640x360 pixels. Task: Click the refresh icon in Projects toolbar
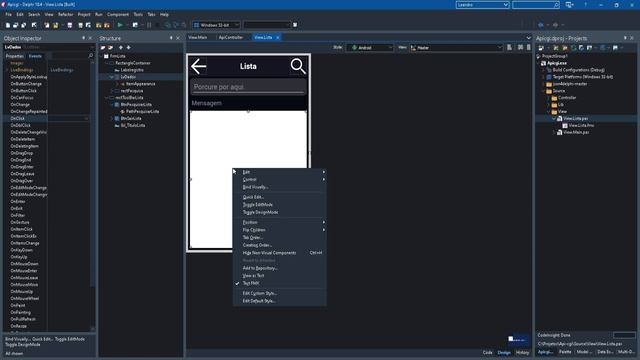(x=573, y=48)
